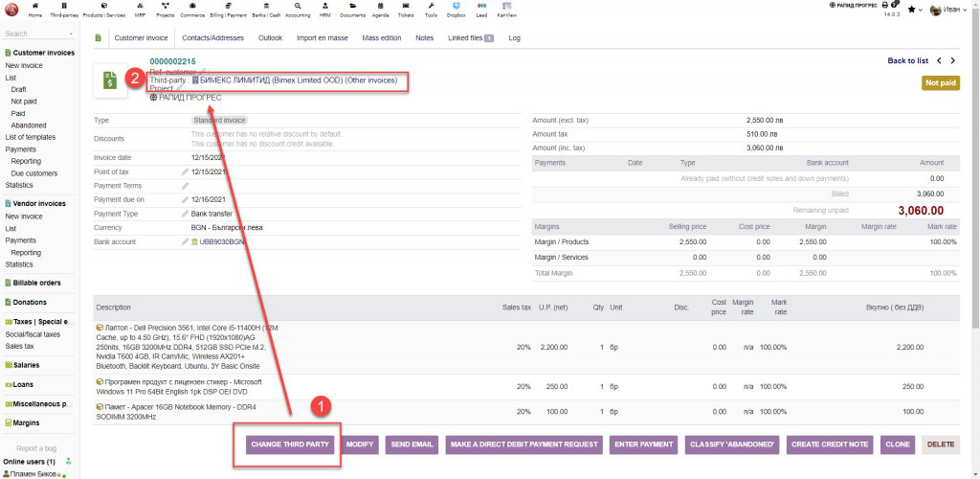The width and height of the screenshot is (980, 479).
Task: Open the Home module icon
Action: coord(35,10)
